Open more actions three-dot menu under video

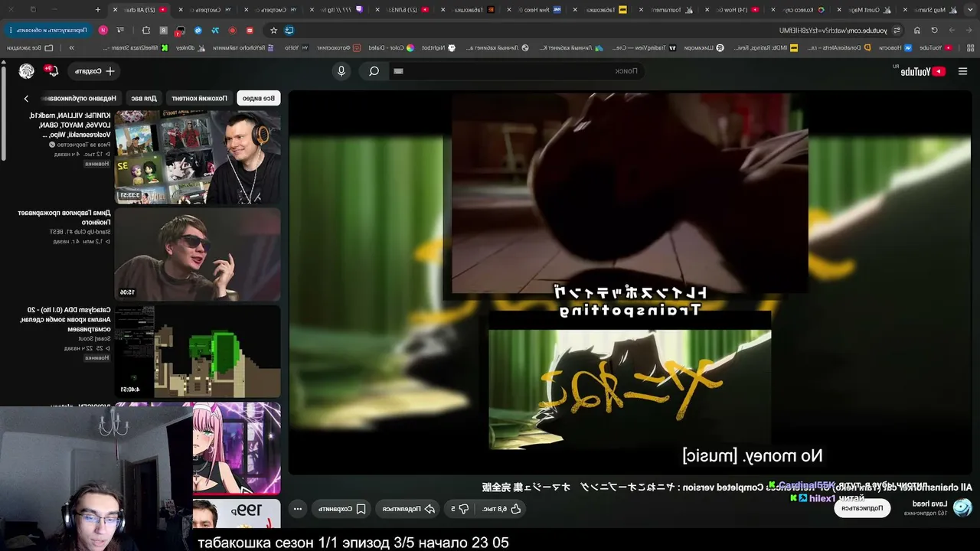pos(298,508)
